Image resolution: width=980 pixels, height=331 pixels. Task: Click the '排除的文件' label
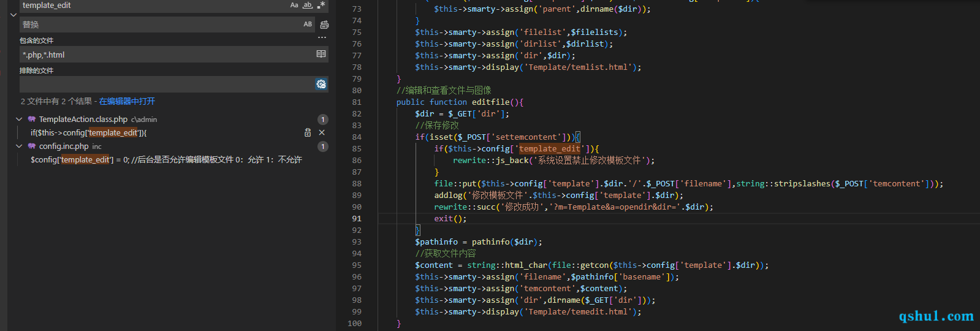pyautogui.click(x=36, y=70)
